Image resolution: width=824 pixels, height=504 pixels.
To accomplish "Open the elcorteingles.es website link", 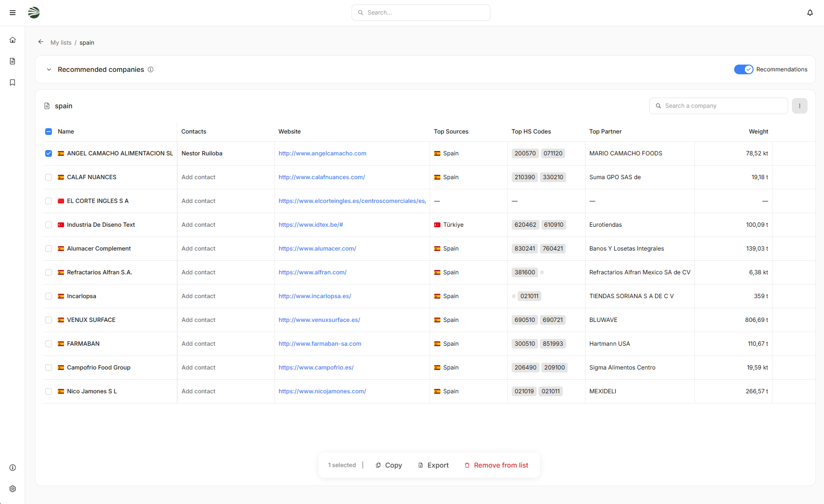I will [x=352, y=201].
